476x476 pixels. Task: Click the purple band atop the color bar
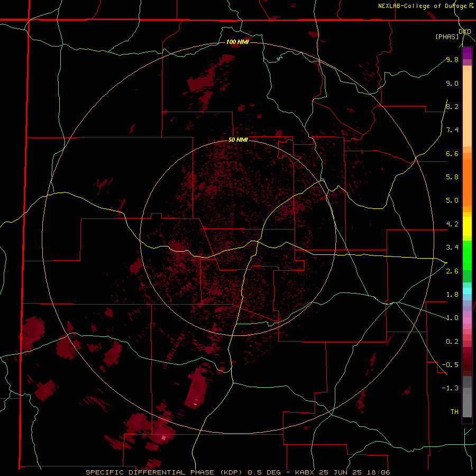pyautogui.click(x=467, y=53)
